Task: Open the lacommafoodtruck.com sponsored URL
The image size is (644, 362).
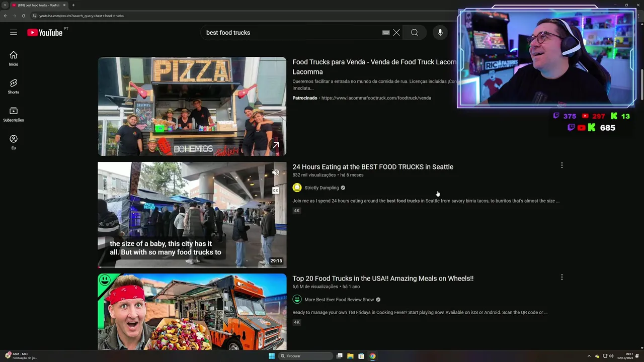Action: (x=376, y=98)
